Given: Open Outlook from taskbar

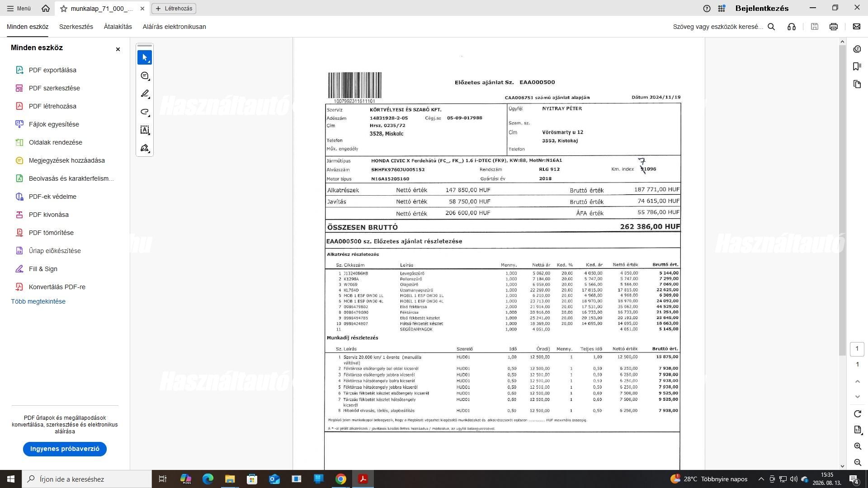Looking at the screenshot, I should (x=274, y=479).
